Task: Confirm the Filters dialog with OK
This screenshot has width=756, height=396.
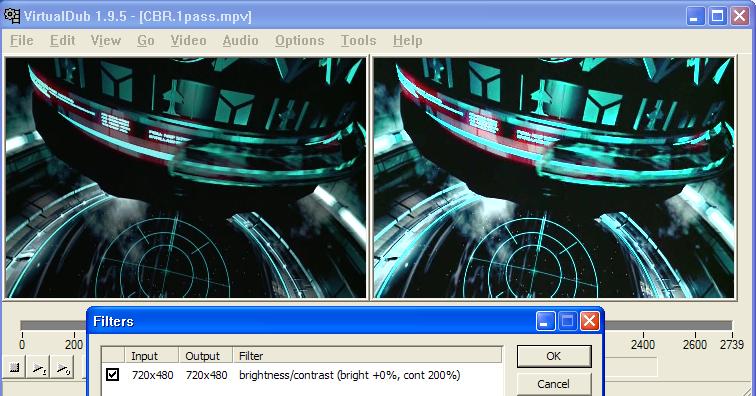Action: click(x=554, y=356)
